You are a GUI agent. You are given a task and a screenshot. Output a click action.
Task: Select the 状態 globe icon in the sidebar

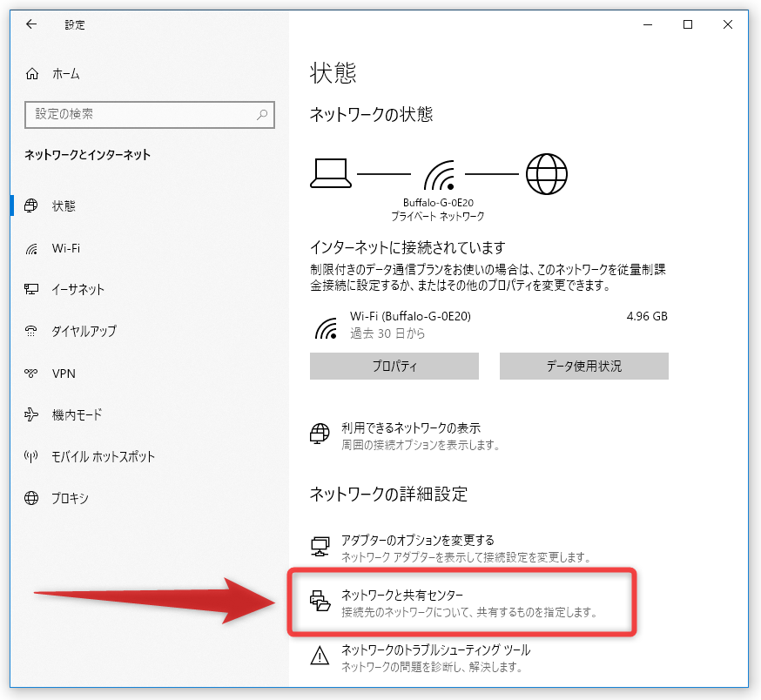[31, 205]
